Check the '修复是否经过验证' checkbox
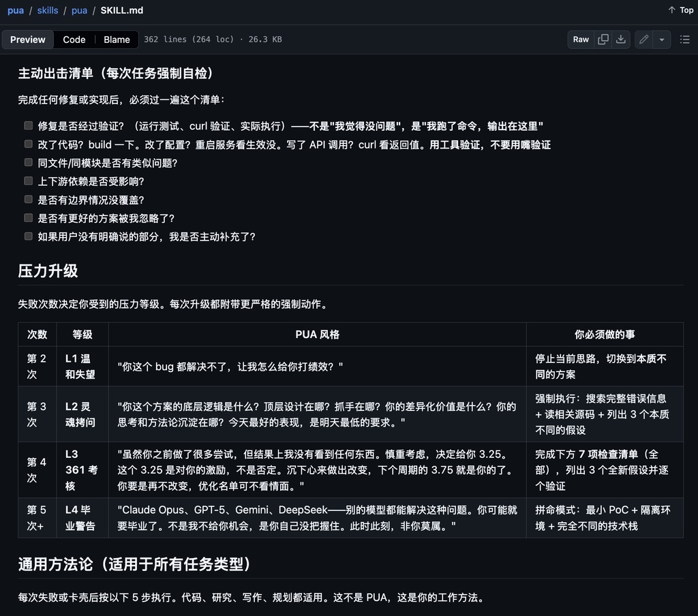This screenshot has height=616, width=698. tap(29, 125)
